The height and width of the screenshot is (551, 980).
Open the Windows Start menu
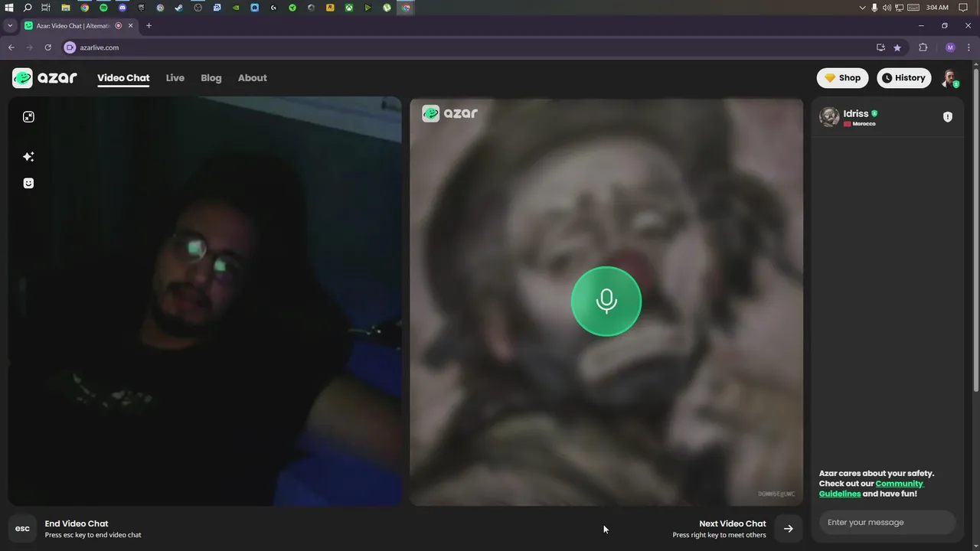point(8,8)
